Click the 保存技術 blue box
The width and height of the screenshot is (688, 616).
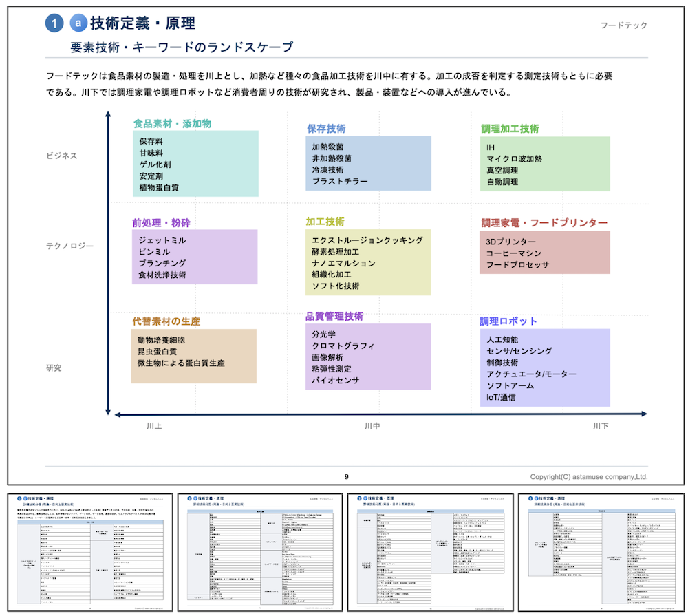pos(368,164)
